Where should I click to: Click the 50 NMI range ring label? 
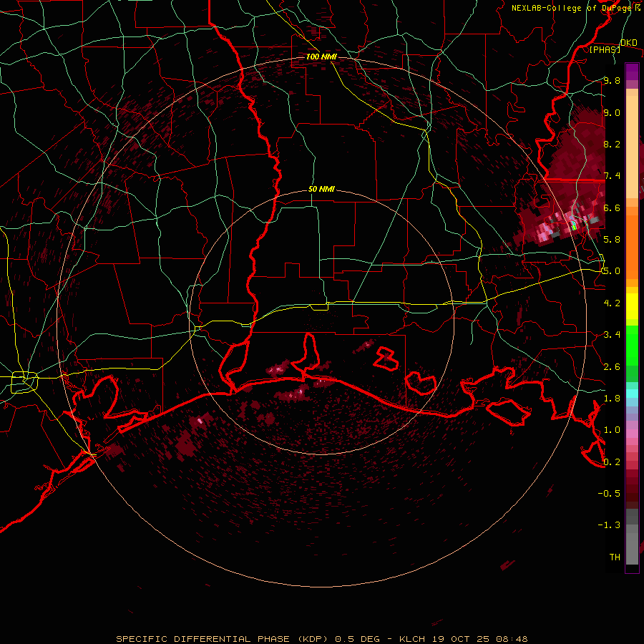[x=321, y=190]
